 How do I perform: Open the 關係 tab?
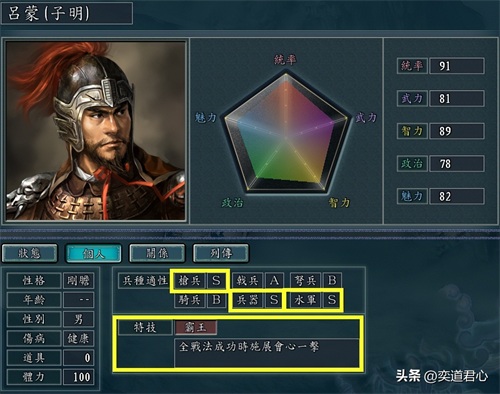[x=157, y=254]
